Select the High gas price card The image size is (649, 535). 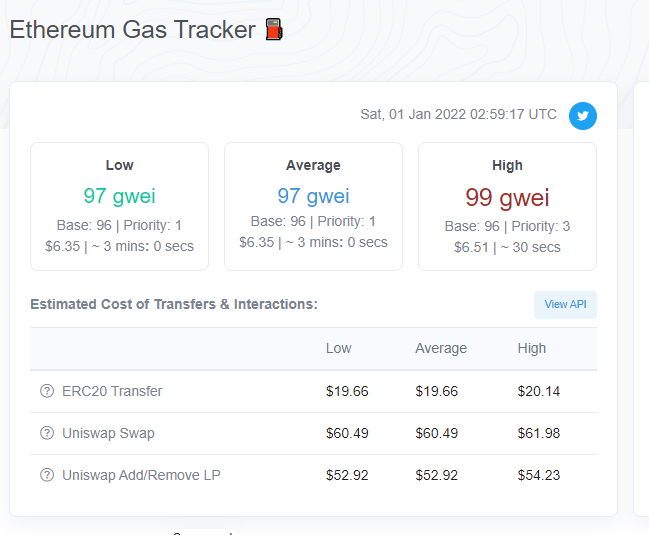click(x=507, y=206)
